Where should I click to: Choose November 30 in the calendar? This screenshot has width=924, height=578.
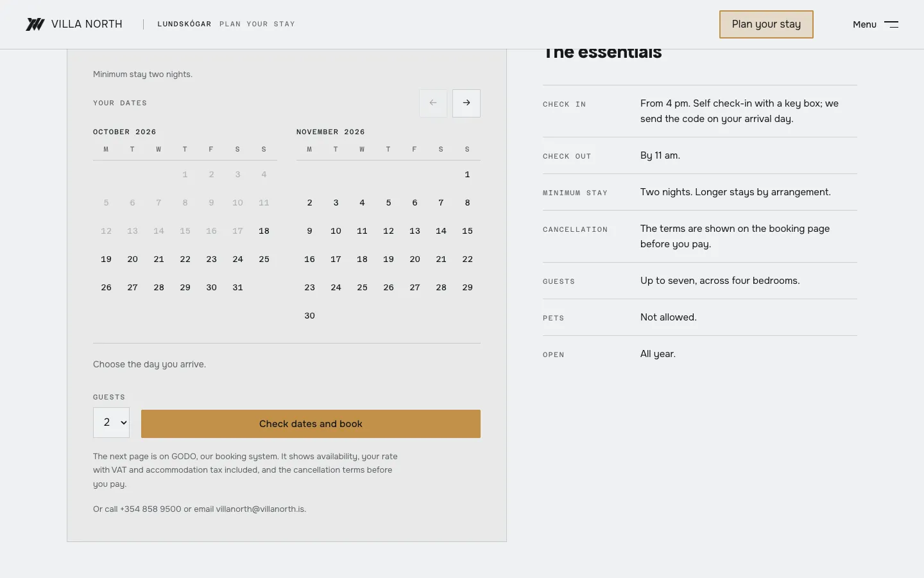click(309, 316)
